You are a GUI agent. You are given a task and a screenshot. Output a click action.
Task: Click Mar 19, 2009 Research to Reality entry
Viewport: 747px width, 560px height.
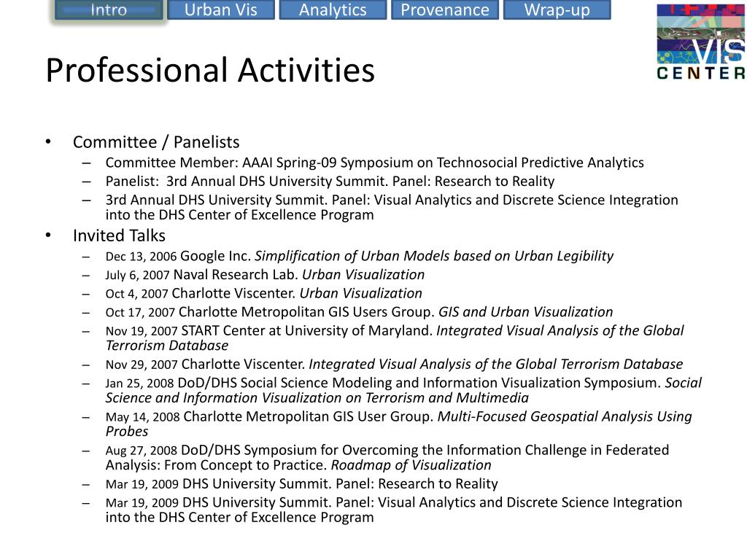coord(301,484)
